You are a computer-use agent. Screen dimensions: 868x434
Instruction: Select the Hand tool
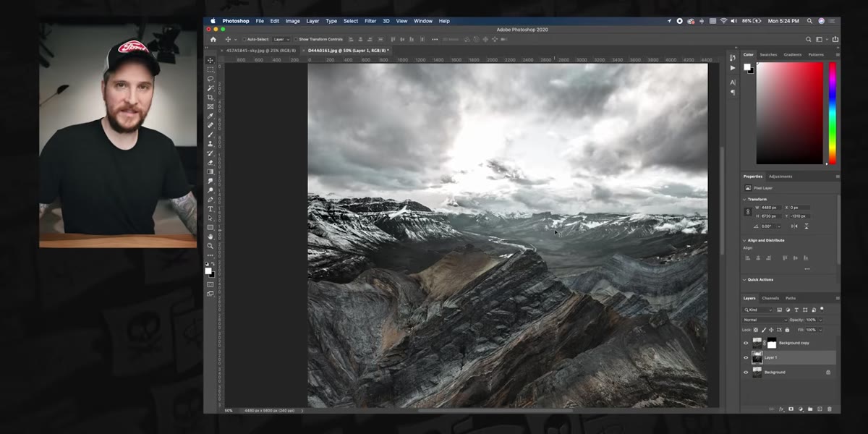click(x=210, y=237)
